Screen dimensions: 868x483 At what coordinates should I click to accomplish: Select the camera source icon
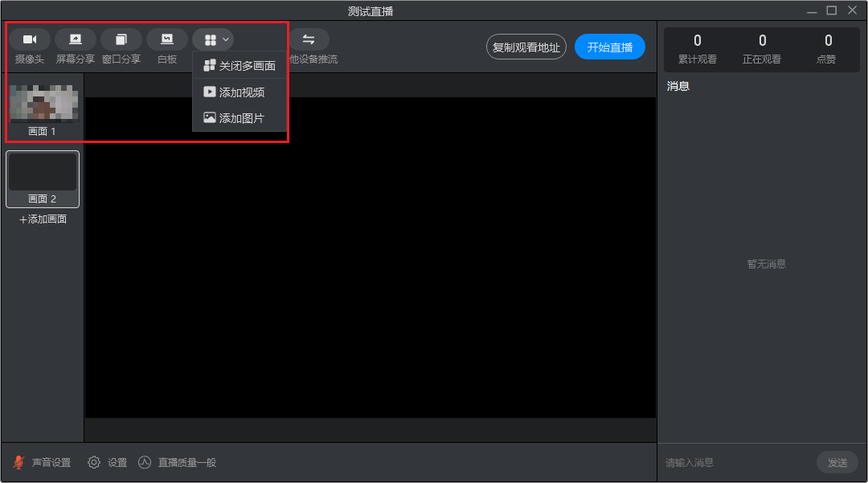coord(30,39)
